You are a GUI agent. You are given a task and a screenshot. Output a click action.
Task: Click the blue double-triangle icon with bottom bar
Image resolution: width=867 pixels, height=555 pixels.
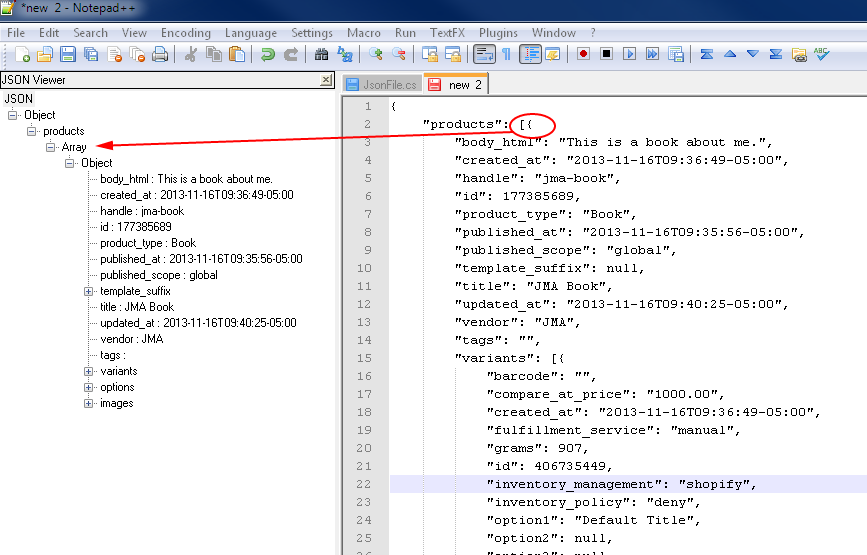[776, 54]
